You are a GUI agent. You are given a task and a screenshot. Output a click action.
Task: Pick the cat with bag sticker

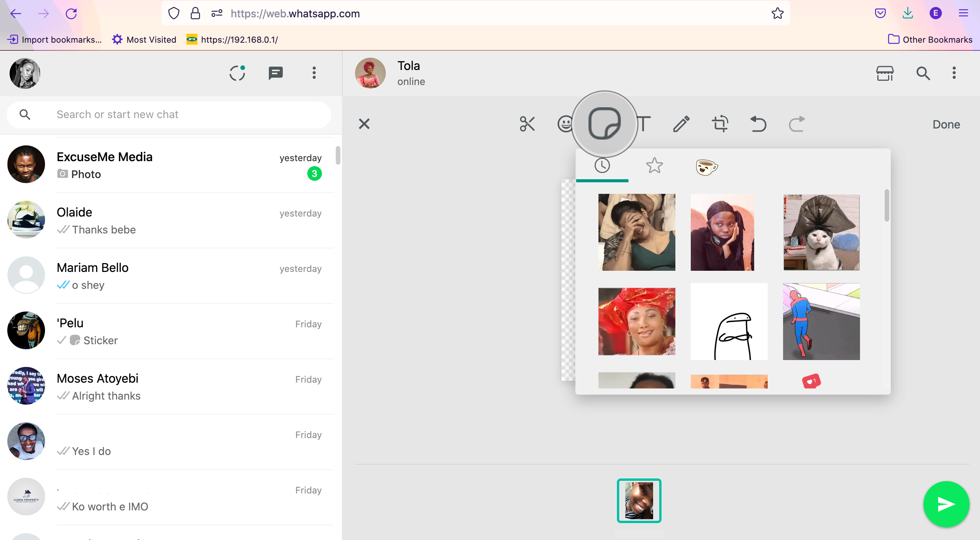pyautogui.click(x=821, y=232)
